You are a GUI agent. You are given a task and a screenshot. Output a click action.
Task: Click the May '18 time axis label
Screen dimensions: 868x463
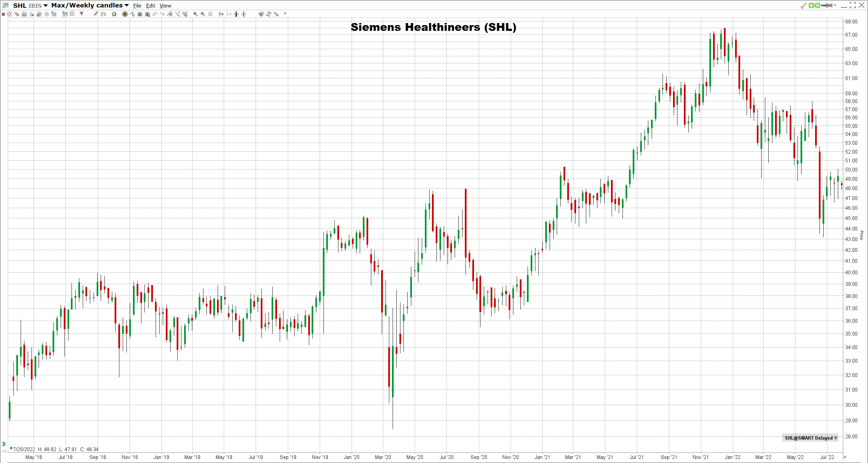[x=34, y=457]
